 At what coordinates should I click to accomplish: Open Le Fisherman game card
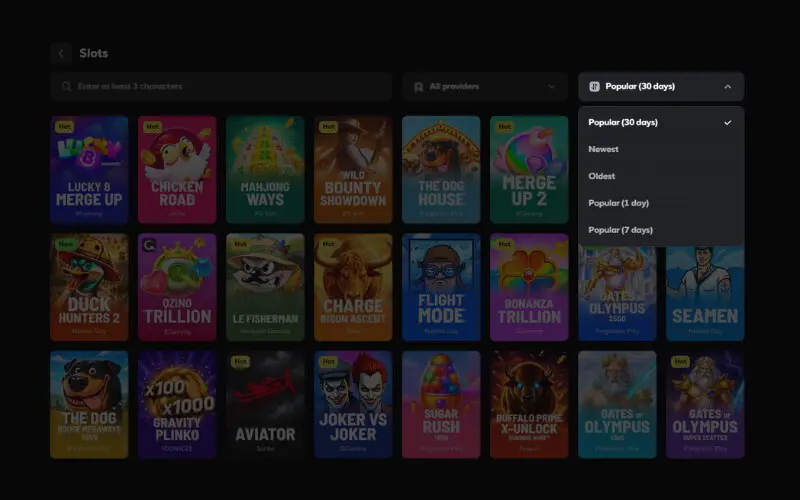click(265, 287)
